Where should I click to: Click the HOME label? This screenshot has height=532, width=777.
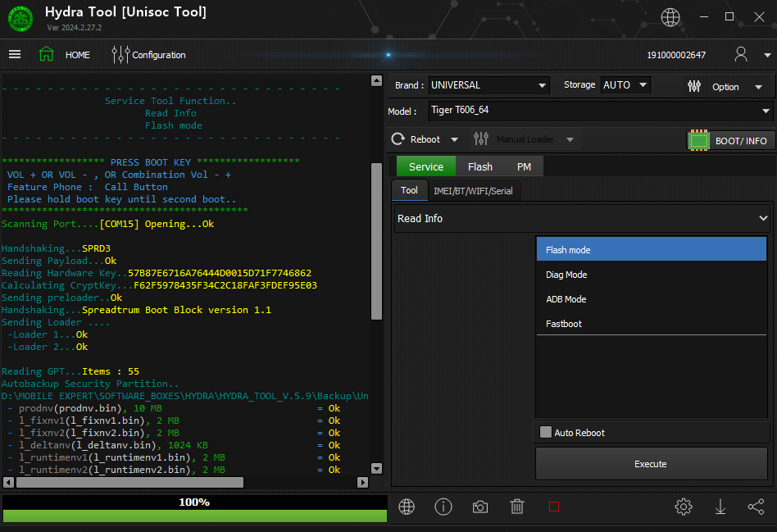pos(78,55)
